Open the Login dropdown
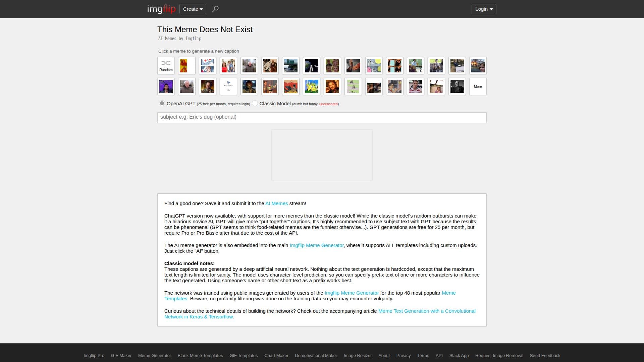This screenshot has height=362, width=644. 484,9
